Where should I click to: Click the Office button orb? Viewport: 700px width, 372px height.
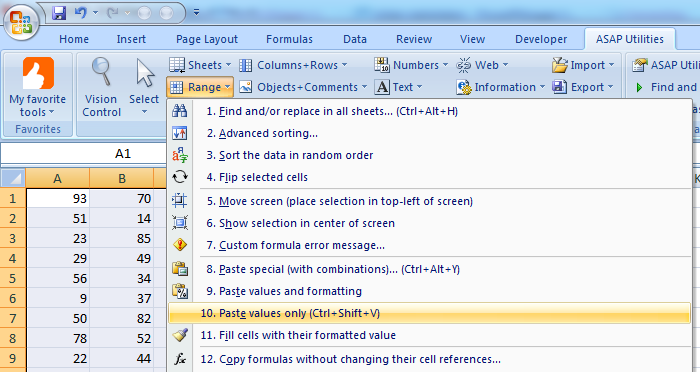(x=21, y=22)
